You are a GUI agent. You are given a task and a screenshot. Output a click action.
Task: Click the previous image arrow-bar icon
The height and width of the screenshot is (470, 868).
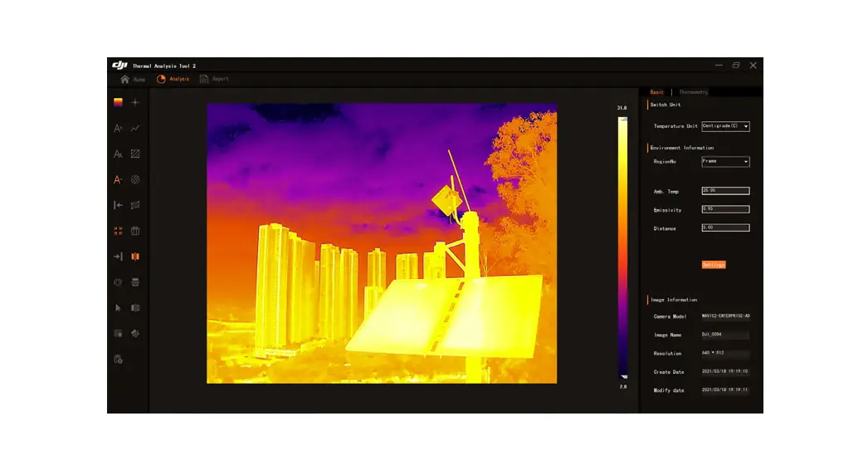tap(118, 205)
